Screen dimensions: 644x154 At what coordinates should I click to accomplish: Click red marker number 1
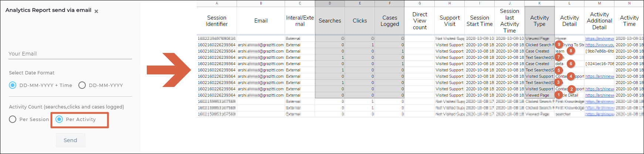559,95
